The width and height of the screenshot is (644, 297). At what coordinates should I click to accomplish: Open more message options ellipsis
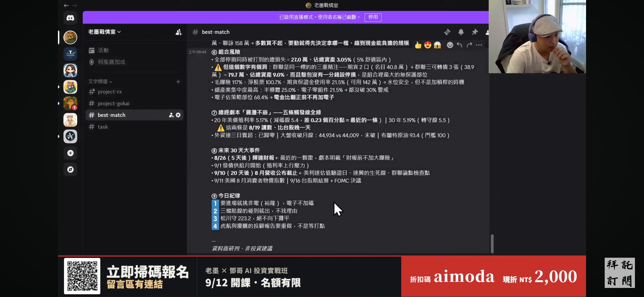[x=479, y=45]
